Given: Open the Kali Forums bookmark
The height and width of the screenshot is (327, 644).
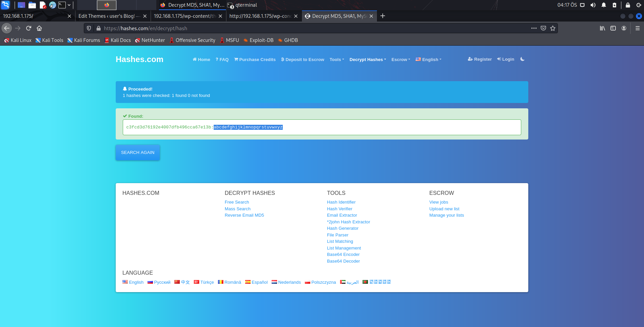Looking at the screenshot, I should point(84,40).
